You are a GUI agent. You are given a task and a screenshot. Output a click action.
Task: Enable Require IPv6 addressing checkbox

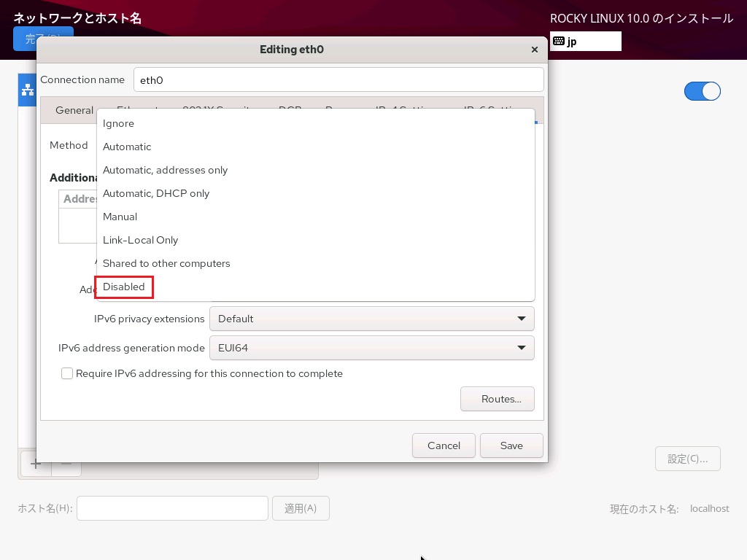click(67, 373)
